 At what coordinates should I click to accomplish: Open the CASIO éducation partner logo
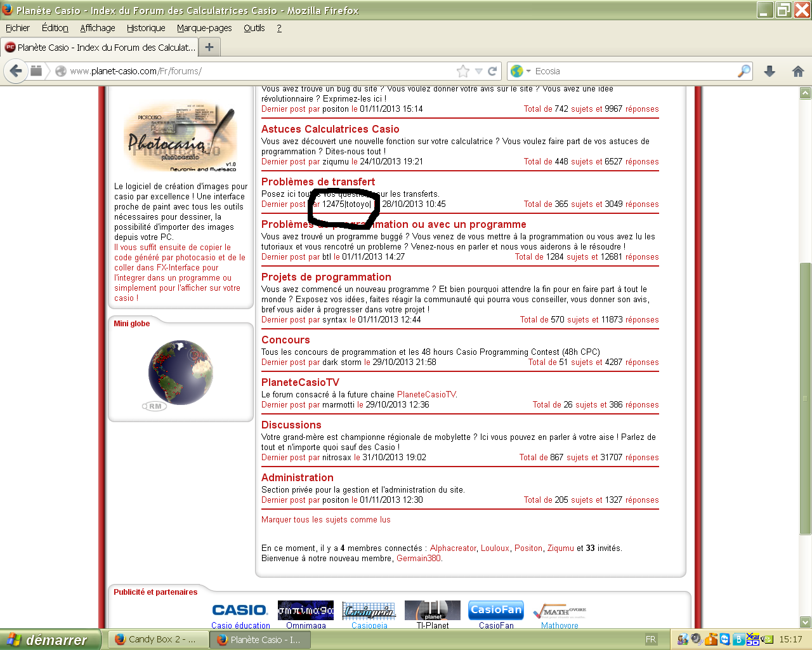pyautogui.click(x=240, y=610)
